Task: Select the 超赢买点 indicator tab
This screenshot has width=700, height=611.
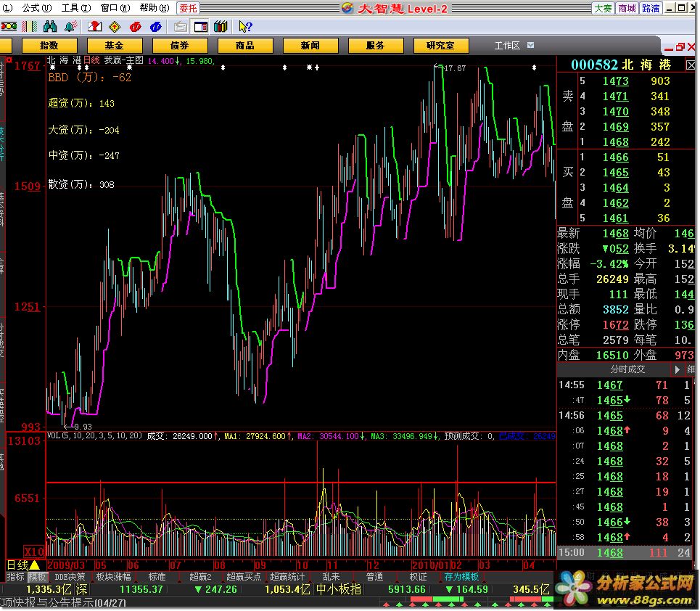Action: (244, 577)
